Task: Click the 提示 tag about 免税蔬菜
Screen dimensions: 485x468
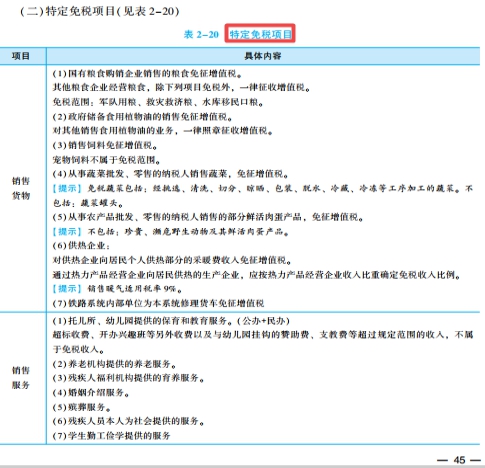Action: click(67, 188)
